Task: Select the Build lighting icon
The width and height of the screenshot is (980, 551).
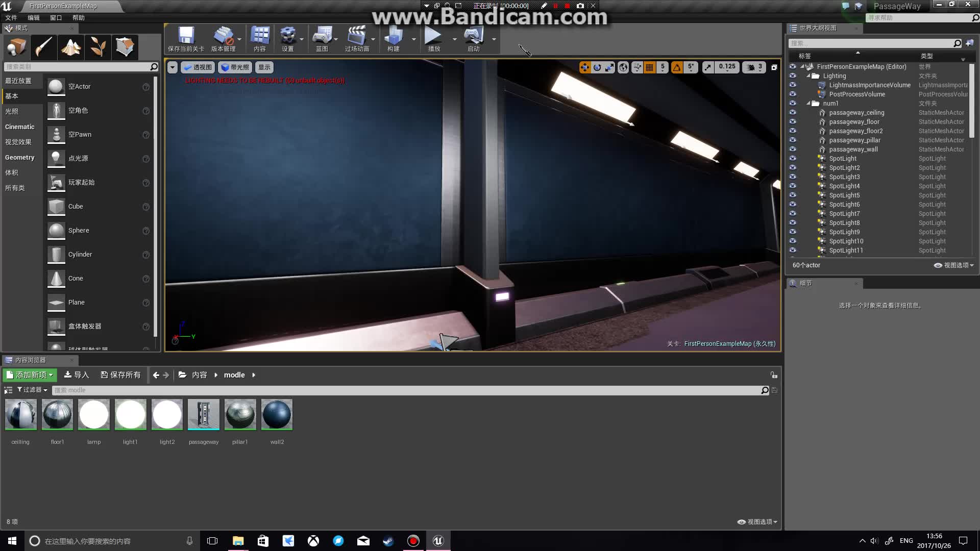Action: [393, 38]
